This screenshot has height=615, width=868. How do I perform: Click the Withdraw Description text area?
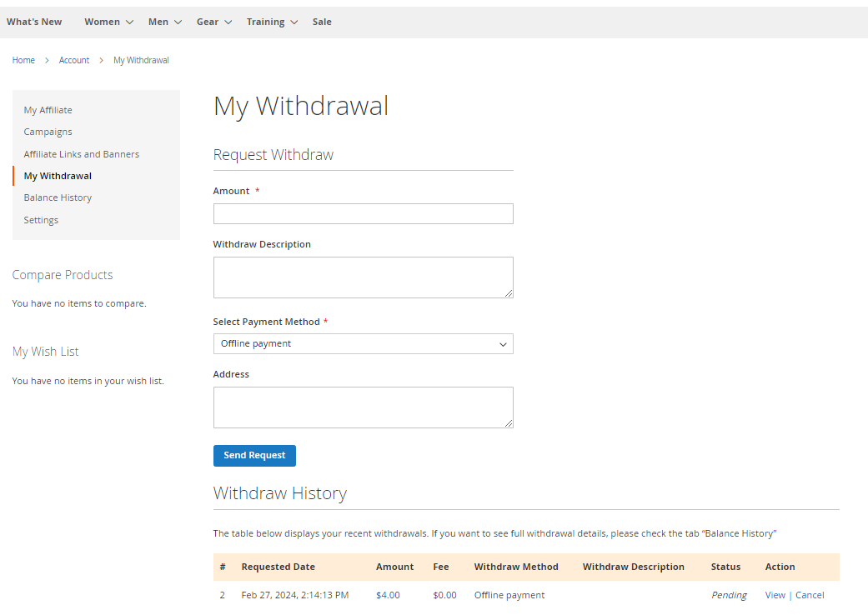(x=363, y=277)
